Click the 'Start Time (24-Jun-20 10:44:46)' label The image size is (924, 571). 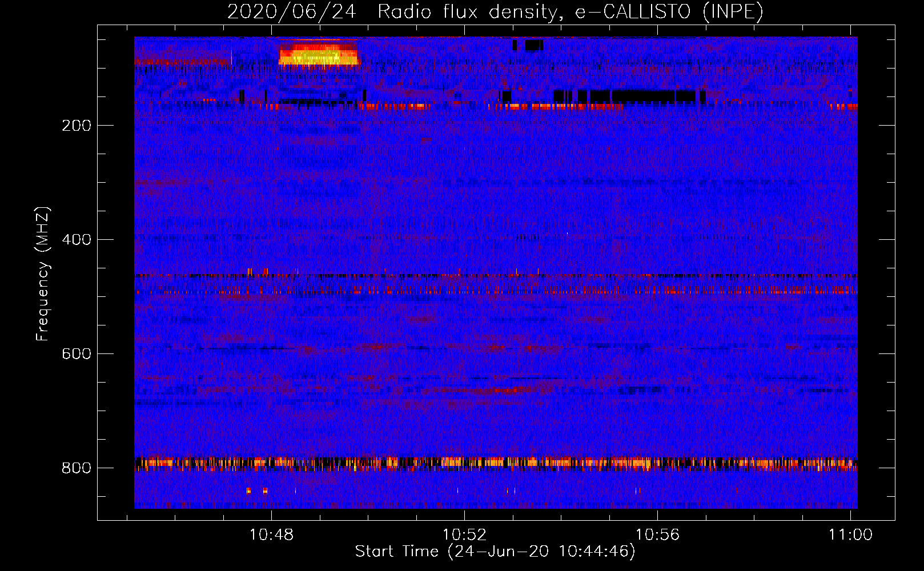(495, 552)
